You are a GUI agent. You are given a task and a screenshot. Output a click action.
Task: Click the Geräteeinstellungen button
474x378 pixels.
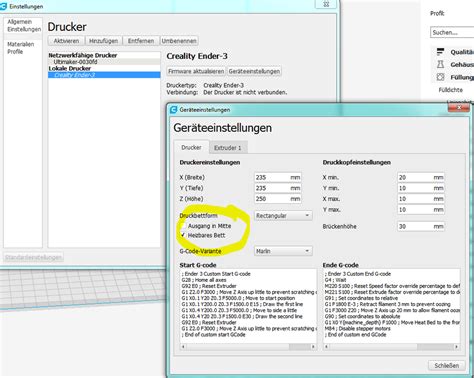coord(254,71)
